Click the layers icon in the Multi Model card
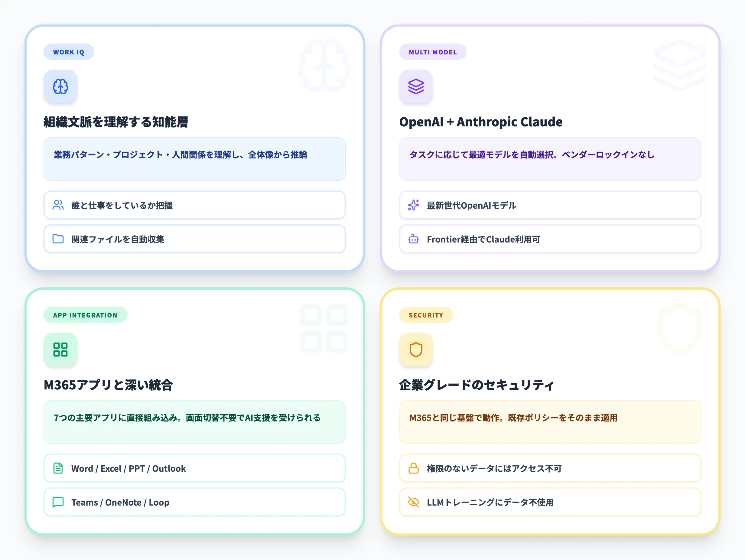The height and width of the screenshot is (560, 745). (416, 87)
